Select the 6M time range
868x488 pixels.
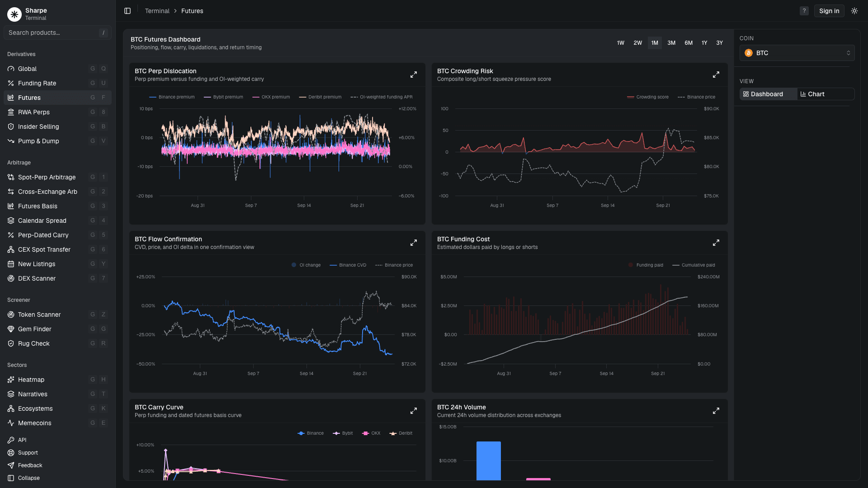click(x=689, y=43)
